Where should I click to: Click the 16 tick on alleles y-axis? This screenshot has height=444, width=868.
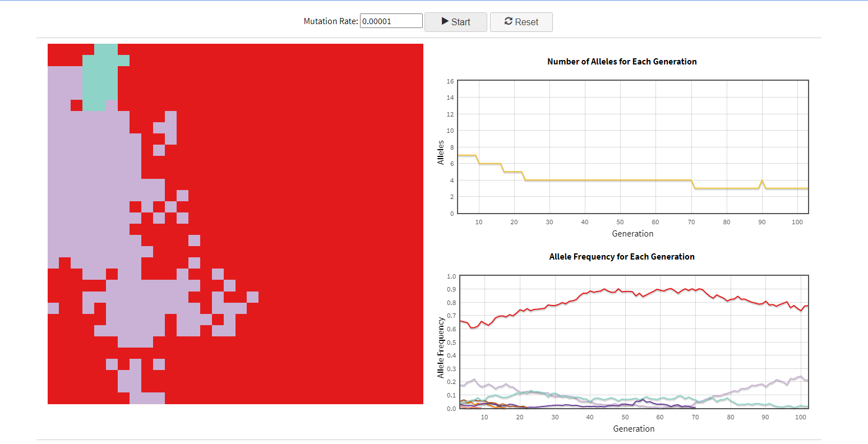[x=450, y=81]
